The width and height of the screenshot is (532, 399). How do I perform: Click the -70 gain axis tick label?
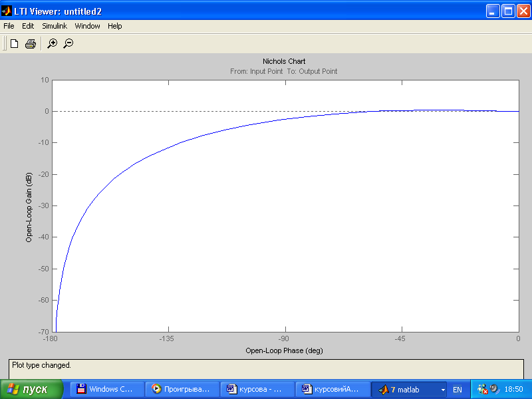[x=43, y=331]
